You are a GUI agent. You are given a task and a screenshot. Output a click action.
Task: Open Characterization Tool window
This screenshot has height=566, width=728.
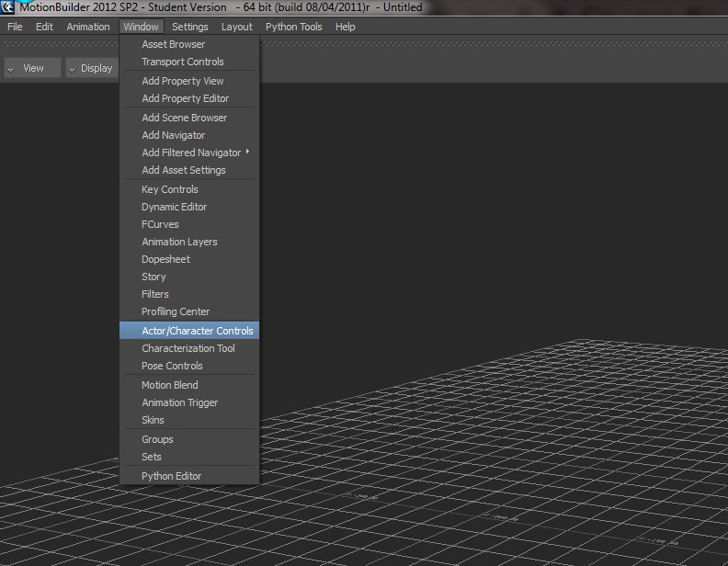tap(189, 348)
